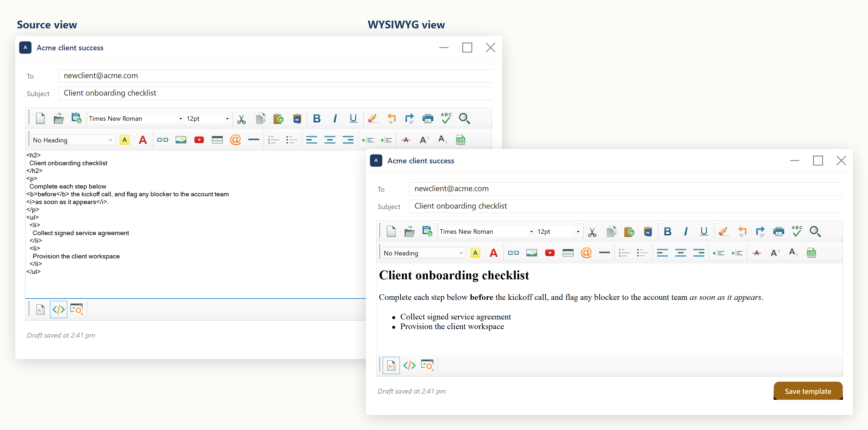Viewport: 868px width, 430px height.
Task: Click Copy icon in WYSIWYG window toolbar
Action: tap(611, 232)
